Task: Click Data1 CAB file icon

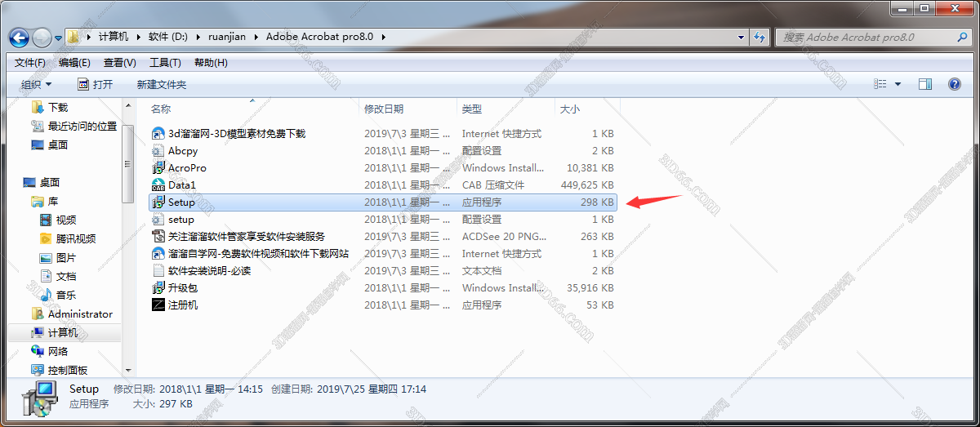Action: (158, 185)
